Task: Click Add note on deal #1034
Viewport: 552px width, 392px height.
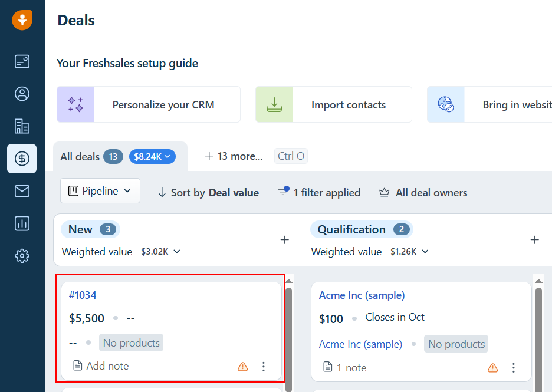Action: pyautogui.click(x=101, y=366)
